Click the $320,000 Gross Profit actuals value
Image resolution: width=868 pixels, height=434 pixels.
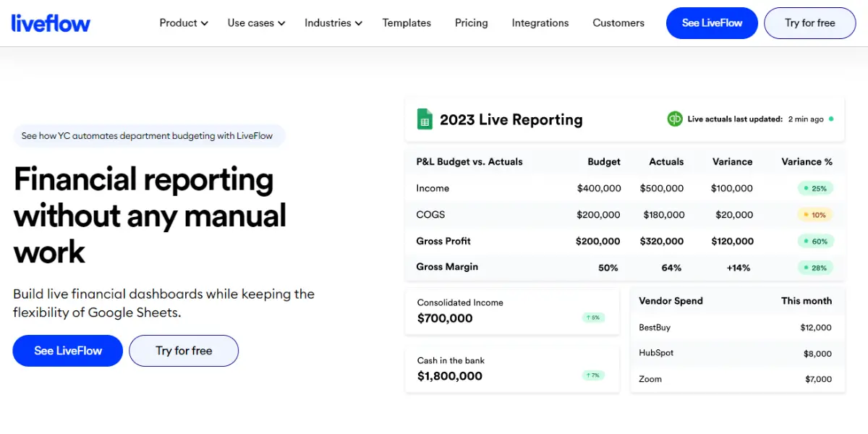662,242
